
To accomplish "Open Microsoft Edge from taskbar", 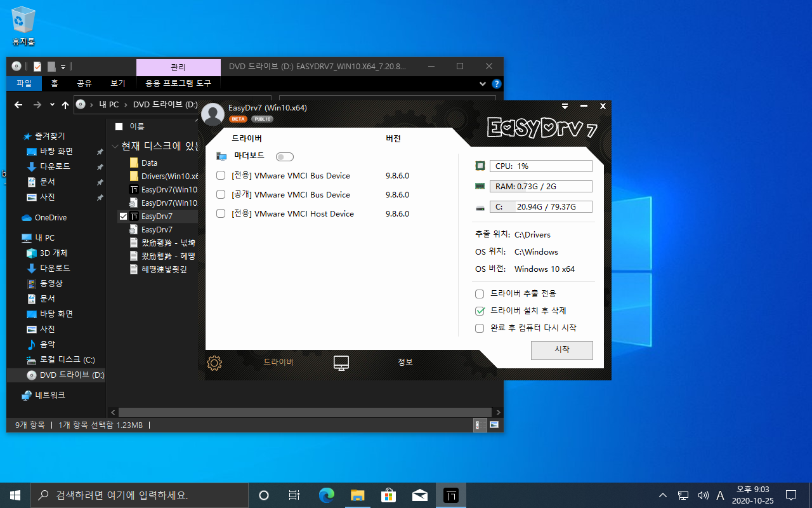I will pyautogui.click(x=327, y=495).
